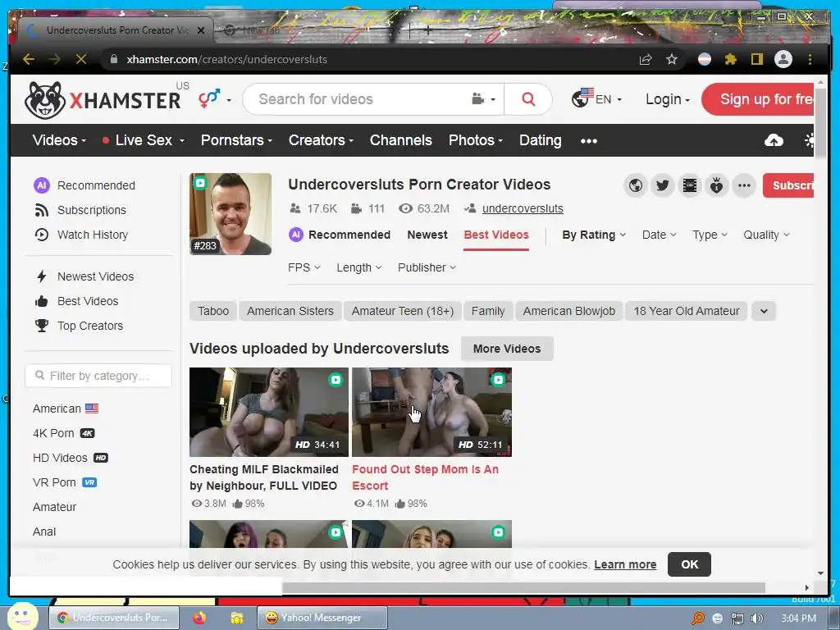The width and height of the screenshot is (840, 630).
Task: Open the Type filter dropdown
Action: 710,235
